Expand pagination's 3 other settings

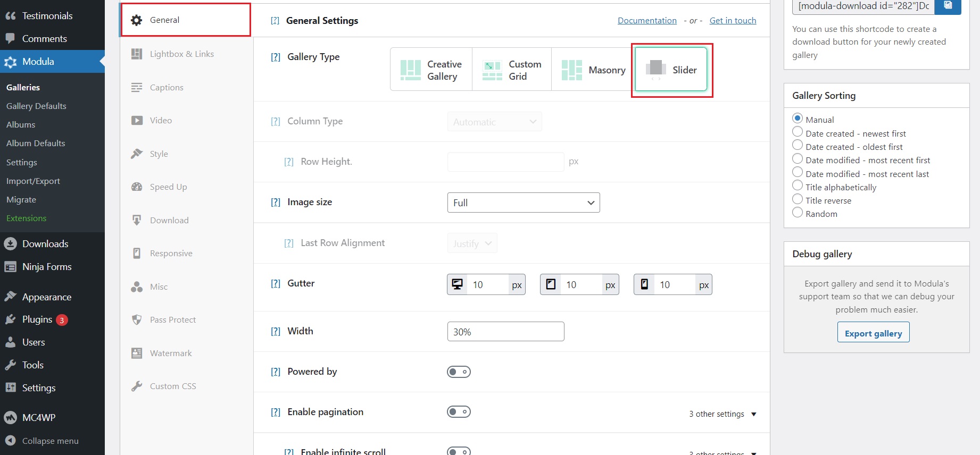(x=722, y=414)
